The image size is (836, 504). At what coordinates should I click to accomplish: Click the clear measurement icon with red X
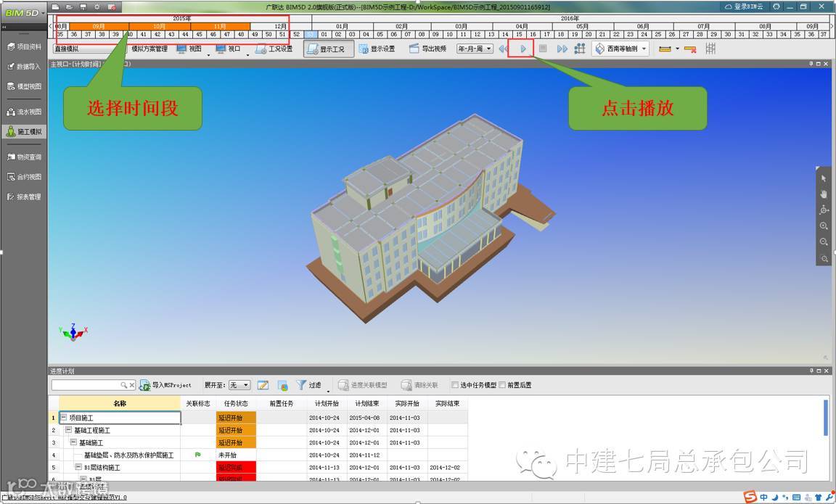click(x=690, y=49)
